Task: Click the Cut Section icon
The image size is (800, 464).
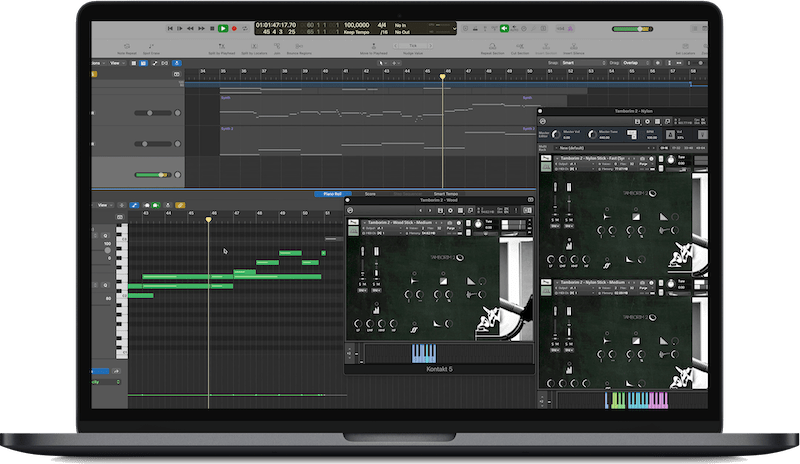Action: click(x=520, y=46)
